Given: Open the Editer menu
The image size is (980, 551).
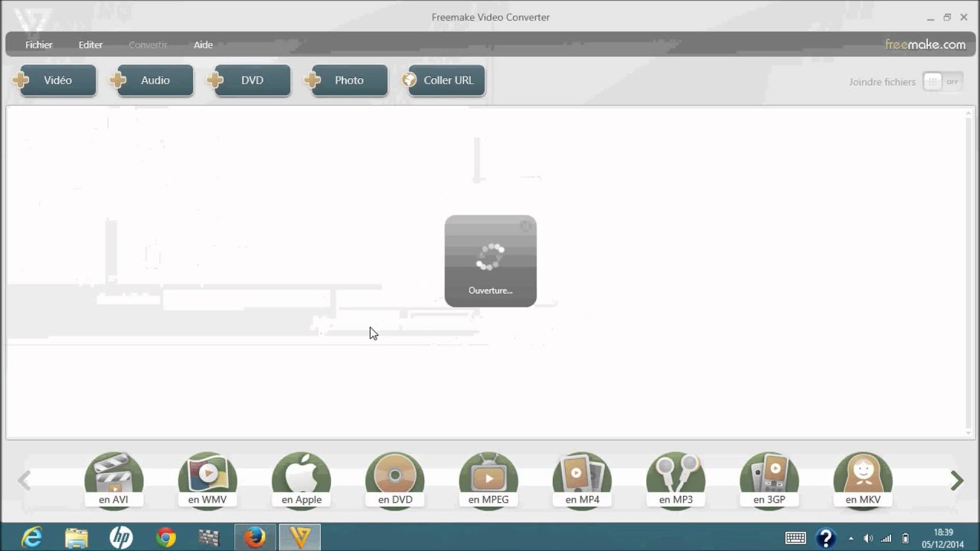Looking at the screenshot, I should click(90, 45).
